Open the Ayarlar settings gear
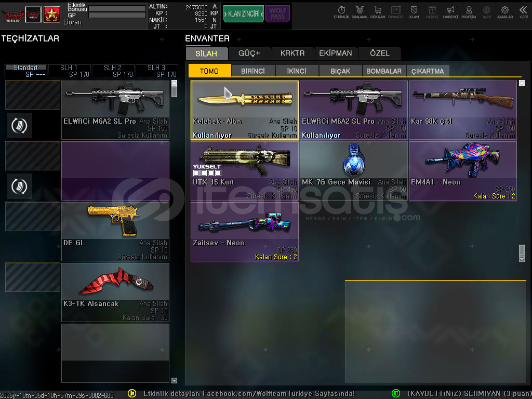Screen dimensions: 532x399 point(505,12)
